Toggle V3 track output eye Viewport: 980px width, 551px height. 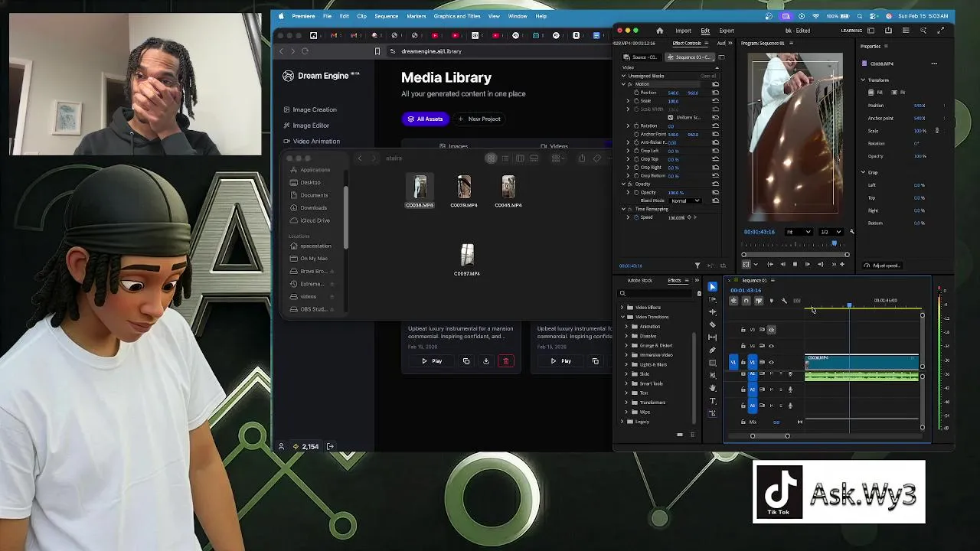[x=771, y=330]
